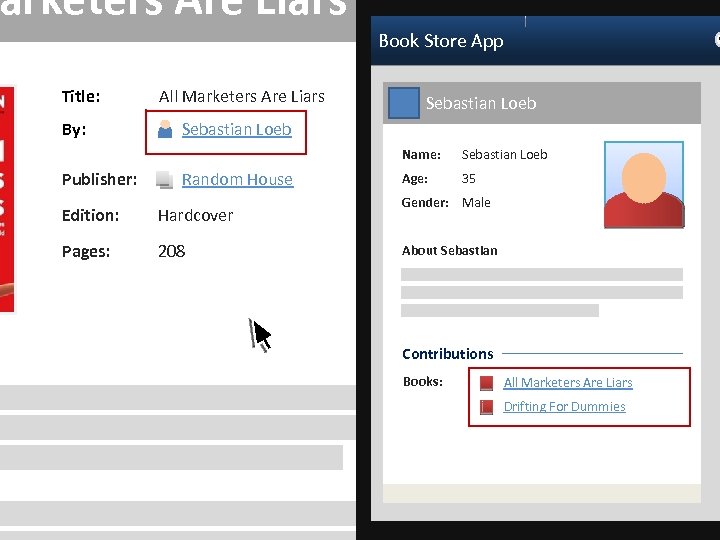Screen dimensions: 720x540
Task: Click the red book cover image
Action: click(7, 199)
